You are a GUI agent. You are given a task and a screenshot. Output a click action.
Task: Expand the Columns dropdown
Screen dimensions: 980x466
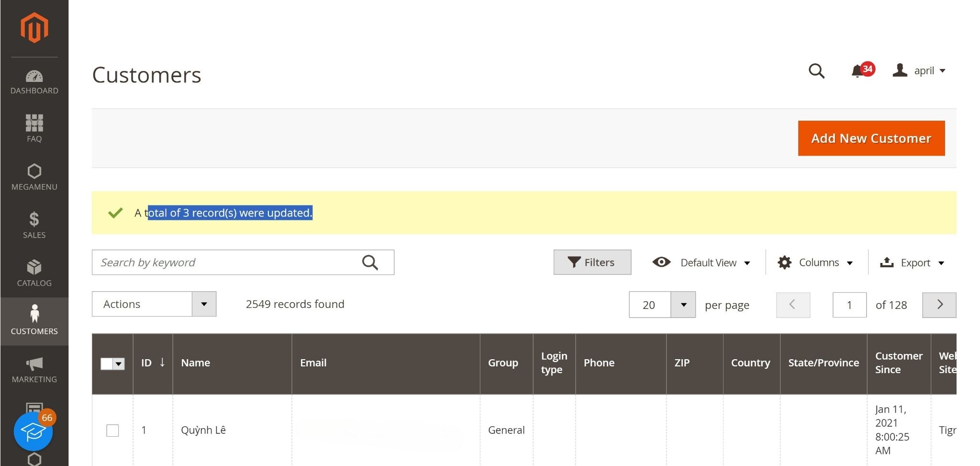coord(816,262)
